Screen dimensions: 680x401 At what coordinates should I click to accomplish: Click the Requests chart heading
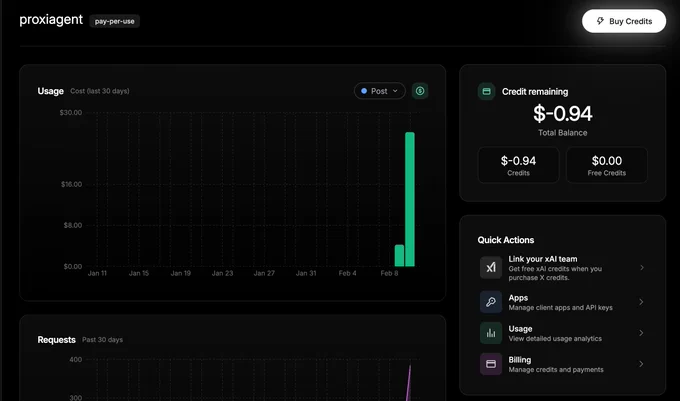[x=56, y=340]
